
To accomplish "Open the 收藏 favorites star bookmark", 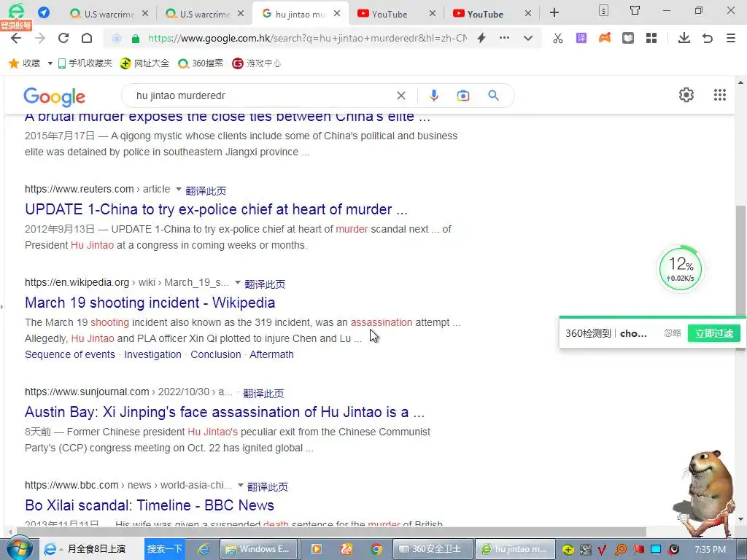I will (24, 63).
